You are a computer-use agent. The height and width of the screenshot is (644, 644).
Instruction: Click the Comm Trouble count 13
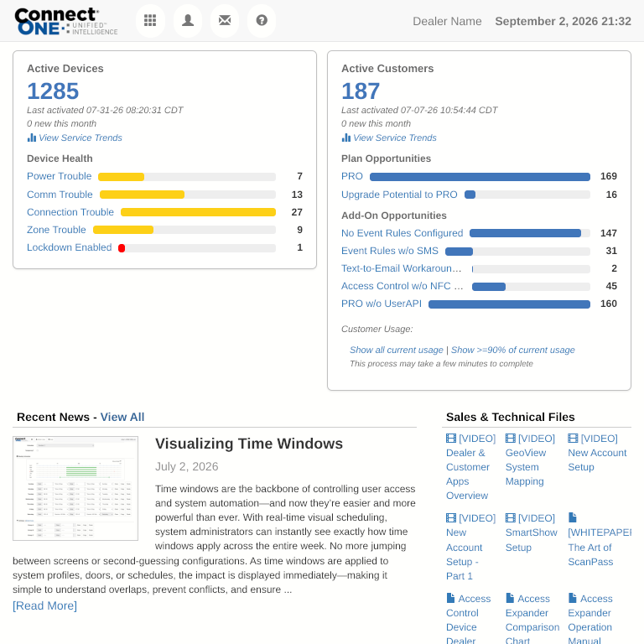(297, 195)
